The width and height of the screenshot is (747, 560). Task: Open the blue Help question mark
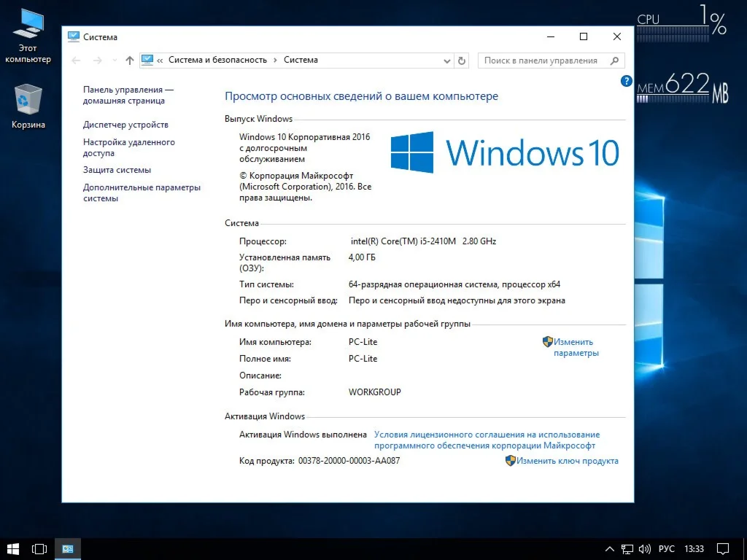626,81
